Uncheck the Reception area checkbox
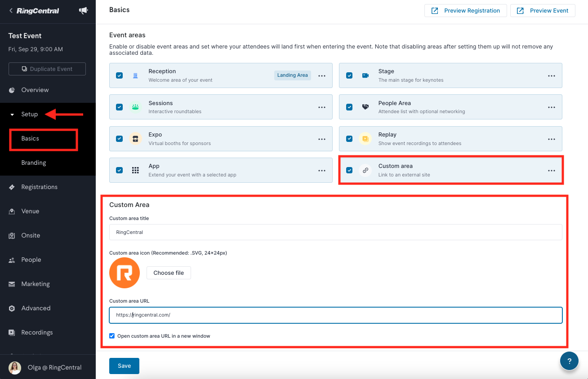The width and height of the screenshot is (588, 379). click(x=119, y=75)
